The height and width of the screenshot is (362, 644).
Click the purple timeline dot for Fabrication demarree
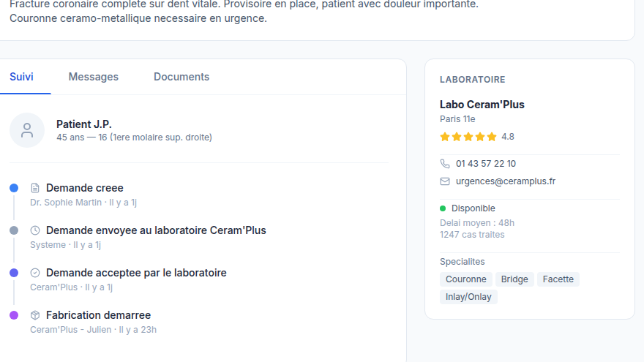(14, 315)
